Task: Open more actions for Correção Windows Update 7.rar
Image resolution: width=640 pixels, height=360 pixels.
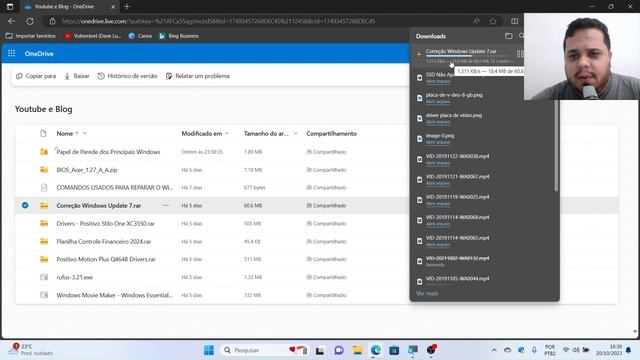Action: pyautogui.click(x=165, y=205)
